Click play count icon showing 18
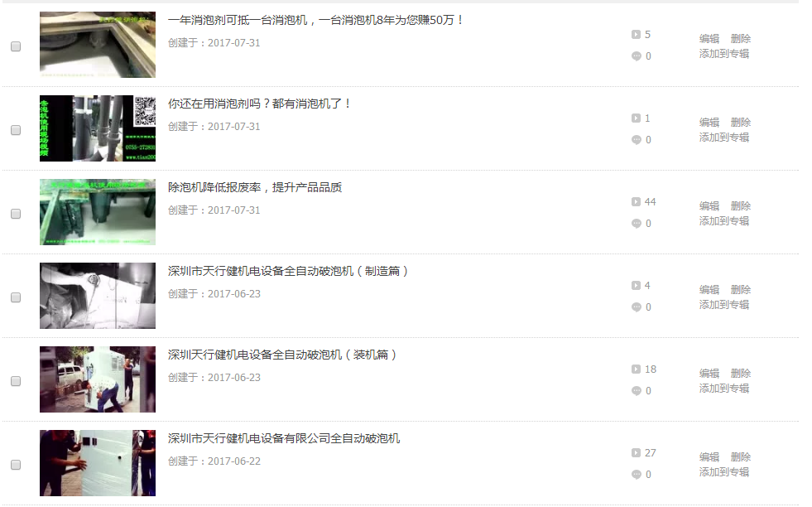Image resolution: width=812 pixels, height=507 pixels. pos(636,369)
